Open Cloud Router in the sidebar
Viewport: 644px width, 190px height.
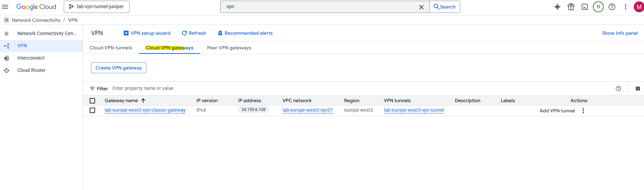[41, 70]
